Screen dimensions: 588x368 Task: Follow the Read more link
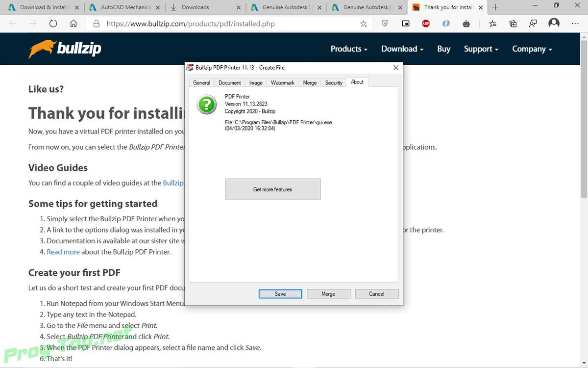click(x=63, y=252)
